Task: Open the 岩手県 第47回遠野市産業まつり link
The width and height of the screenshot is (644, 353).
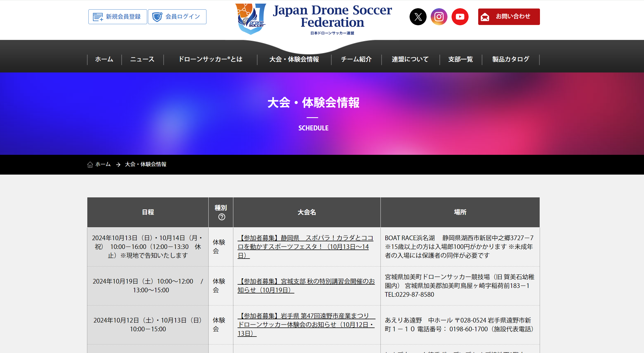Action: point(306,325)
